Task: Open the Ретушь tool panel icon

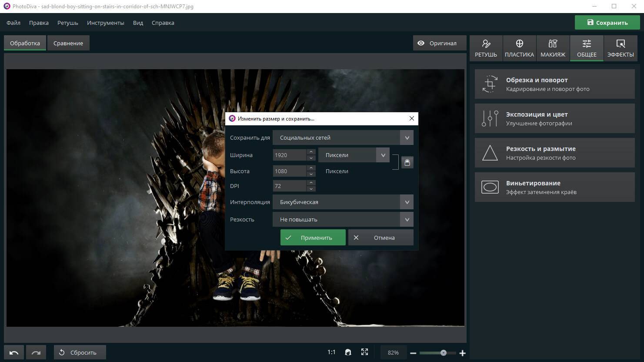Action: point(486,44)
